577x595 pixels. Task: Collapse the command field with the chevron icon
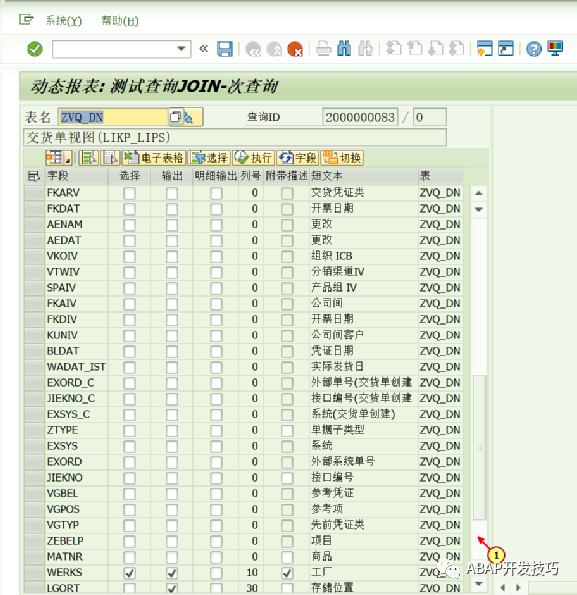[204, 49]
